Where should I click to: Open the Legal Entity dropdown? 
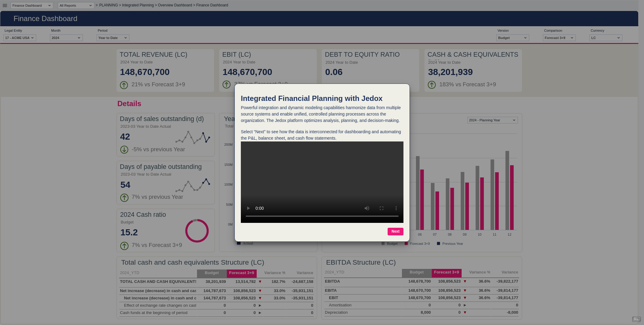click(20, 38)
